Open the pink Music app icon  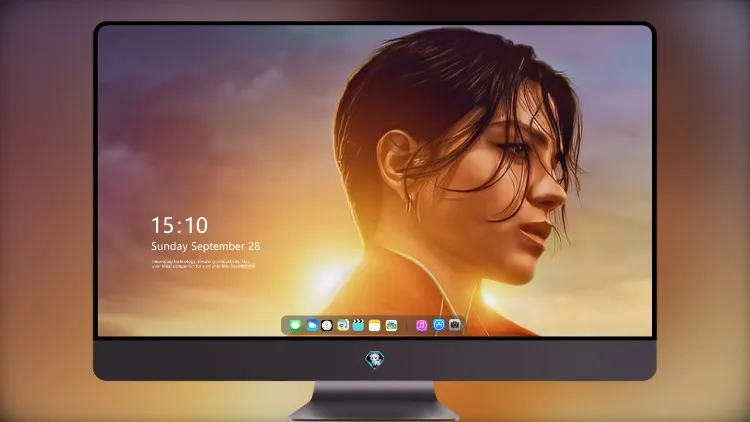coord(421,325)
